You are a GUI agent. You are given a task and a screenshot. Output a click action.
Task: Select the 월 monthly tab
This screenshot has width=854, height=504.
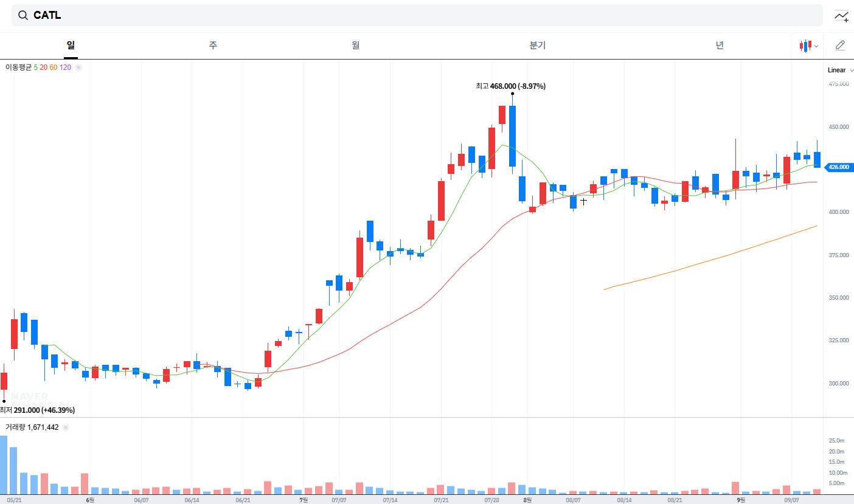355,46
